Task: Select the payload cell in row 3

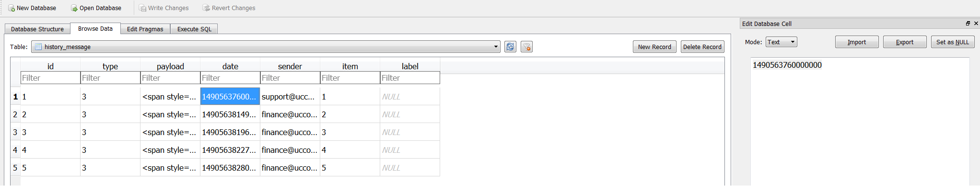Action: 170,132
